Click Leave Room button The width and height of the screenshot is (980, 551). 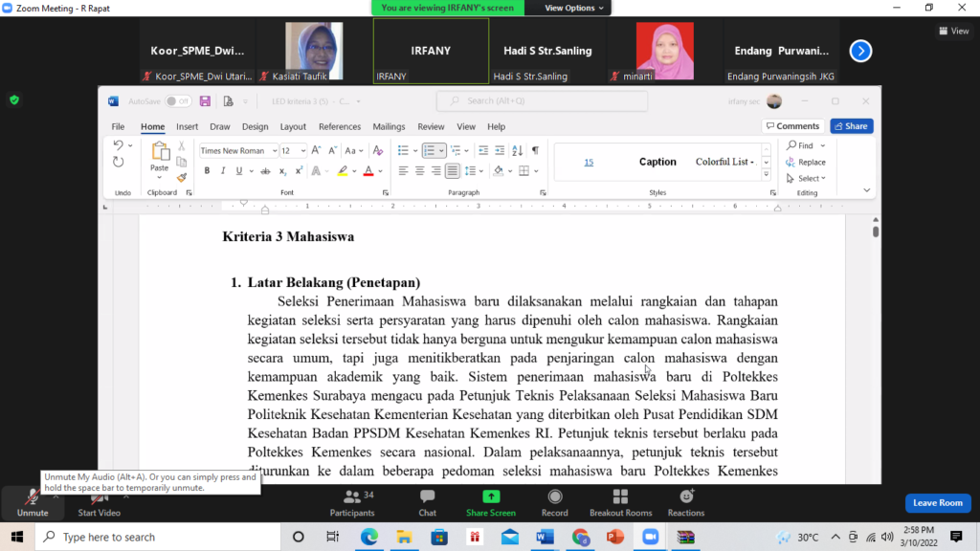click(x=938, y=503)
